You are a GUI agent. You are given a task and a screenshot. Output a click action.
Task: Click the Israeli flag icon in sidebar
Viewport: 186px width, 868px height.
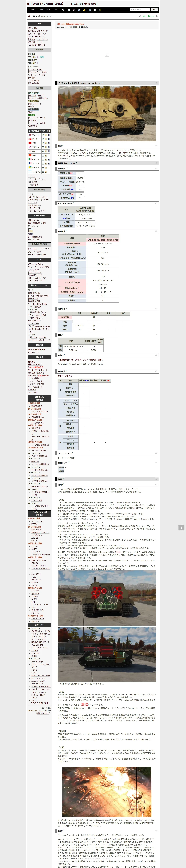(30, 172)
